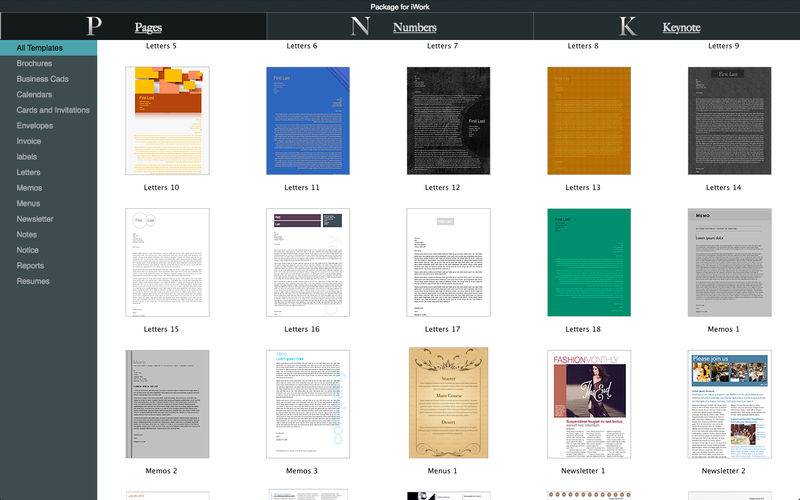The height and width of the screenshot is (500, 800).
Task: Click the 'Letters 13' caption
Action: tap(583, 188)
